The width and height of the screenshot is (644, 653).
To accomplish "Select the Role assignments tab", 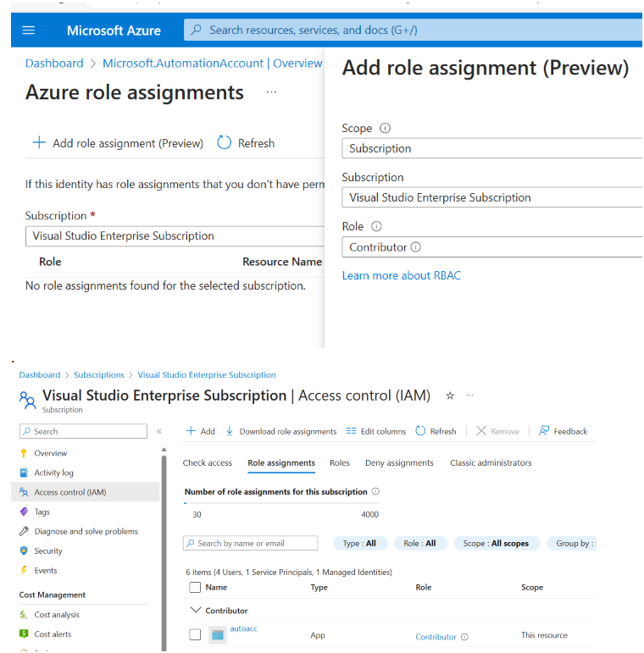I will click(281, 462).
